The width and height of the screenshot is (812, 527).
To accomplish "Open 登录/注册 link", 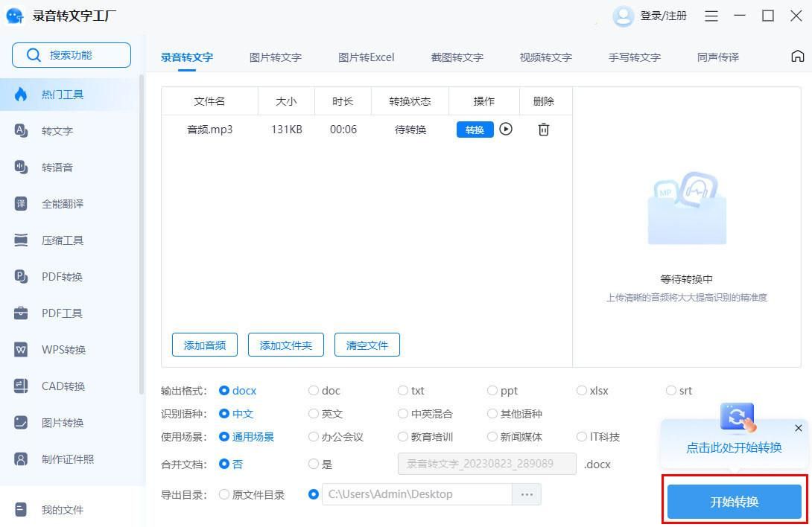I will pyautogui.click(x=663, y=16).
